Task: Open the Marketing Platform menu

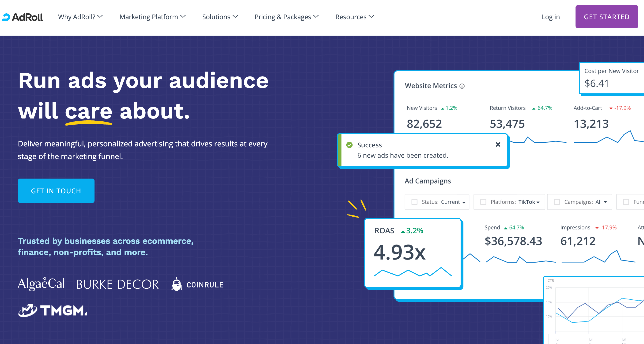Action: click(x=152, y=17)
